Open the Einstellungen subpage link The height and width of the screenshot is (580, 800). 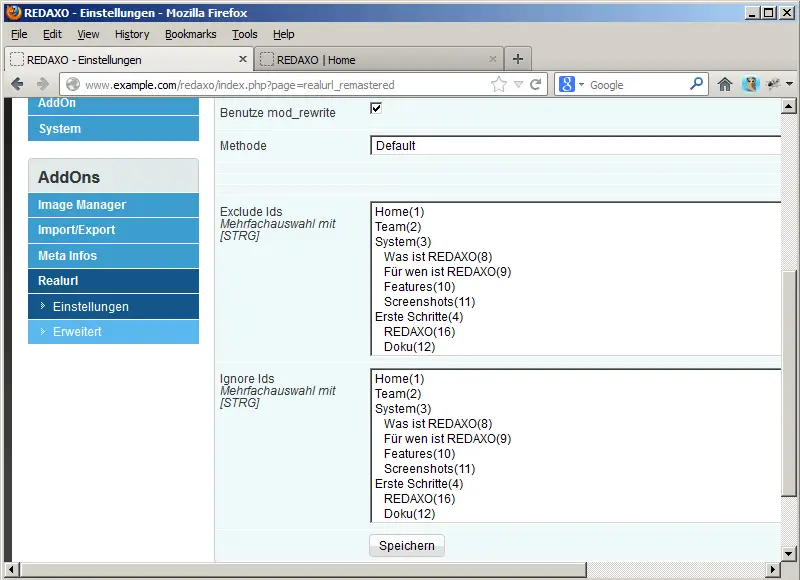point(113,307)
